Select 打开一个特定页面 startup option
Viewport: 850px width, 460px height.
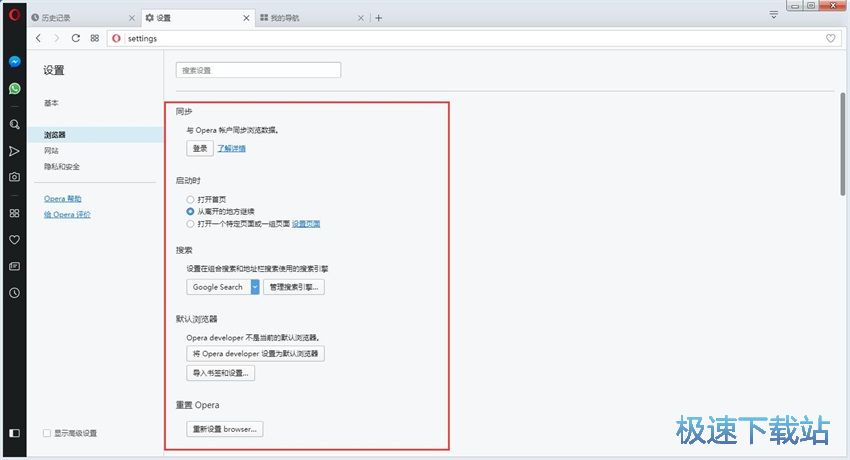[190, 224]
